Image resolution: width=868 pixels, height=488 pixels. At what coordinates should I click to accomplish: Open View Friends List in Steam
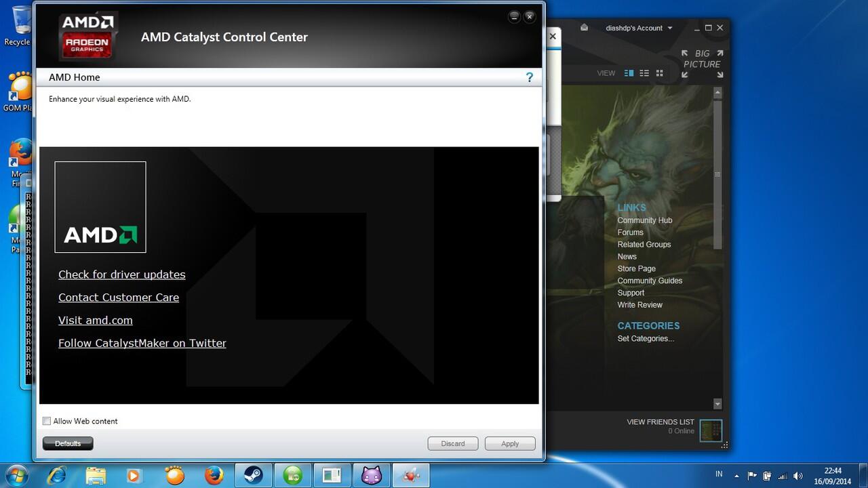point(660,422)
